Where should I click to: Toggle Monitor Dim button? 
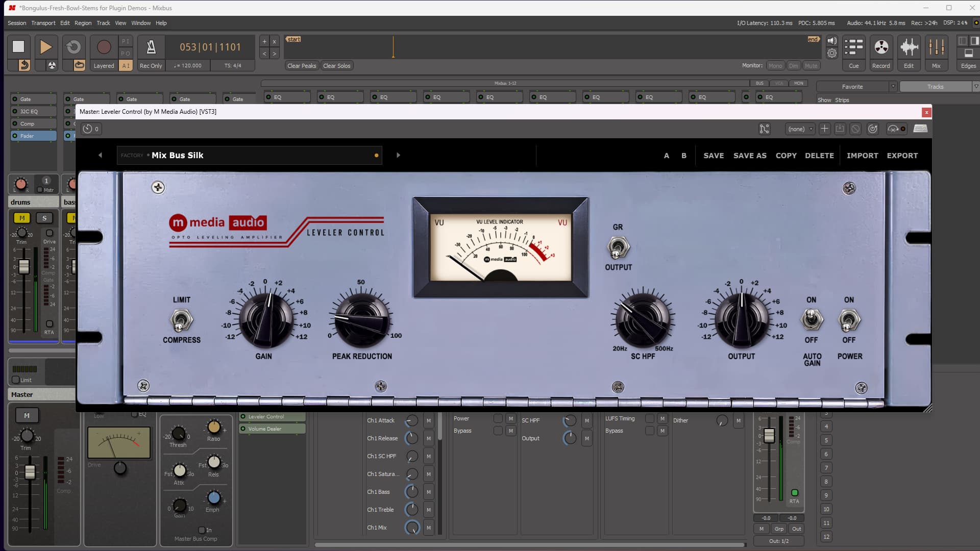pyautogui.click(x=793, y=65)
